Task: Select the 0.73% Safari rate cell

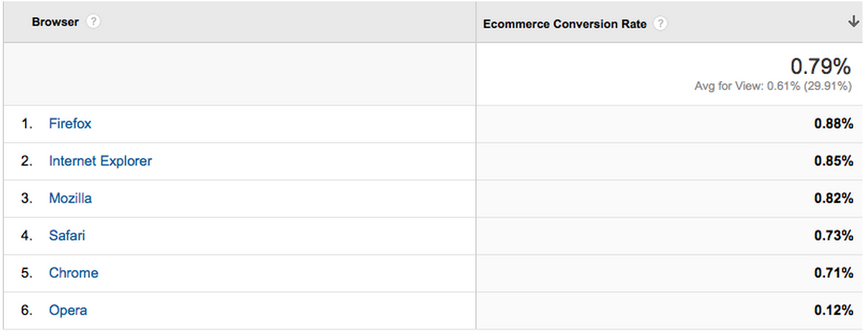Action: pyautogui.click(x=833, y=236)
